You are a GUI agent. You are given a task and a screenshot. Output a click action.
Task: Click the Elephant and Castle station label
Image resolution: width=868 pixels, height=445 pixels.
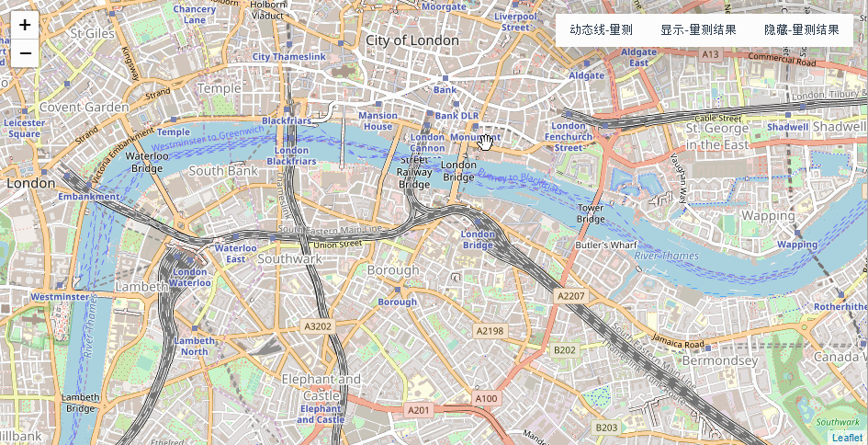[x=321, y=414]
